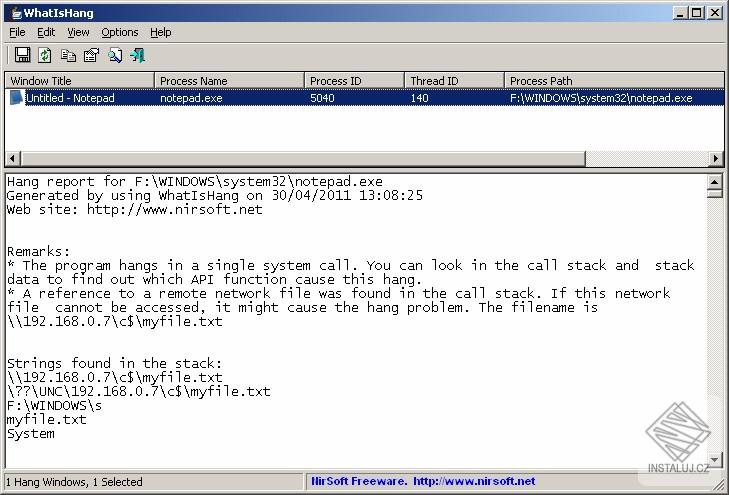Open the File menu
This screenshot has height=495, width=729.
[x=17, y=32]
